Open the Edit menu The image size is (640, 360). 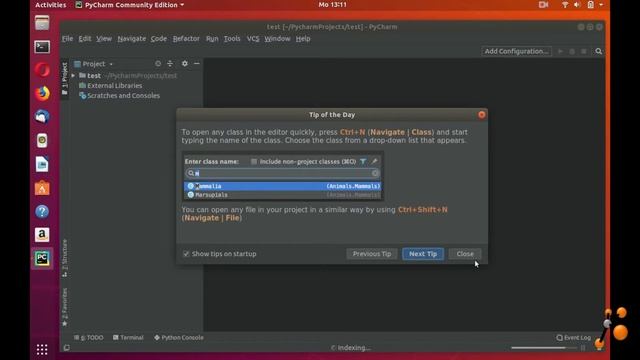(84, 39)
